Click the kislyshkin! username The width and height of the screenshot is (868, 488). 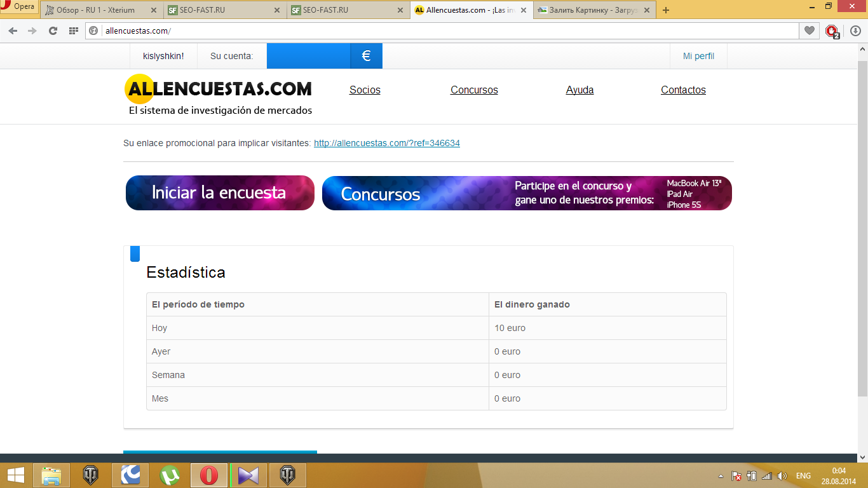pos(163,56)
